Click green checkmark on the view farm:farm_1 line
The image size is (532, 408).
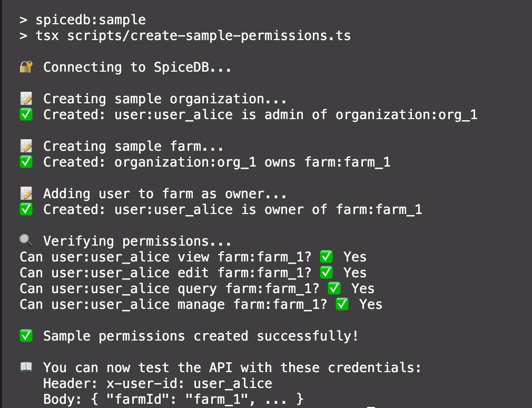[327, 257]
